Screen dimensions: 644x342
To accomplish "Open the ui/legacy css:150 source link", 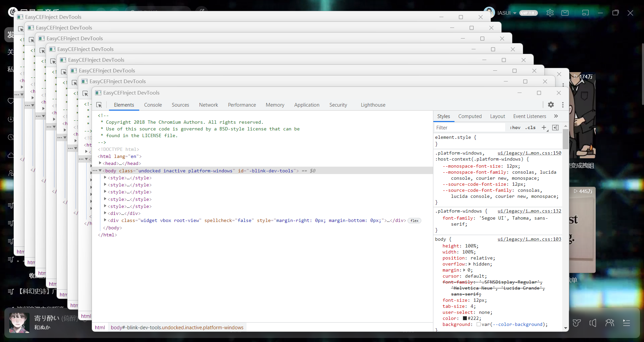I will pos(529,153).
